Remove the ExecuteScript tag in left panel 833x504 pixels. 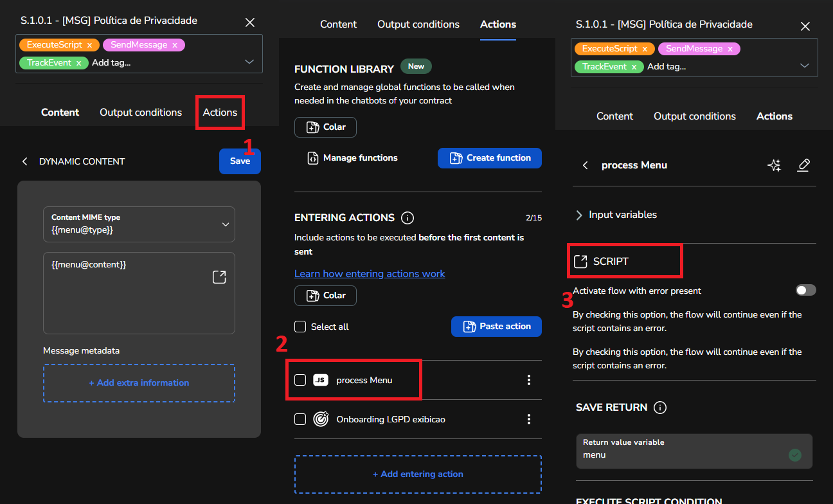[90, 45]
